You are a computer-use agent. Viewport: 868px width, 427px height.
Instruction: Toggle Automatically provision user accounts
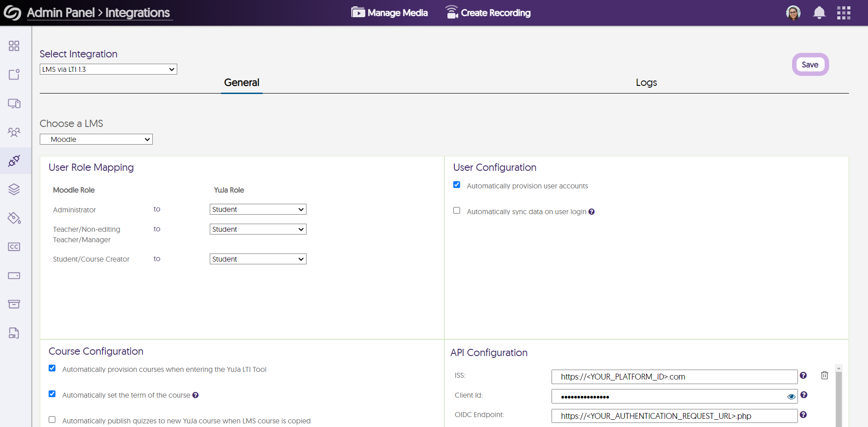pos(457,185)
